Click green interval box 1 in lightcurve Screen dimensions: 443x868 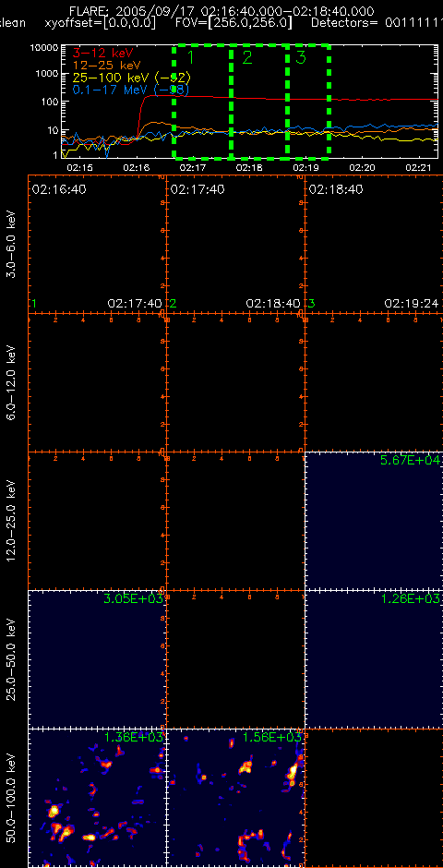pyautogui.click(x=202, y=101)
